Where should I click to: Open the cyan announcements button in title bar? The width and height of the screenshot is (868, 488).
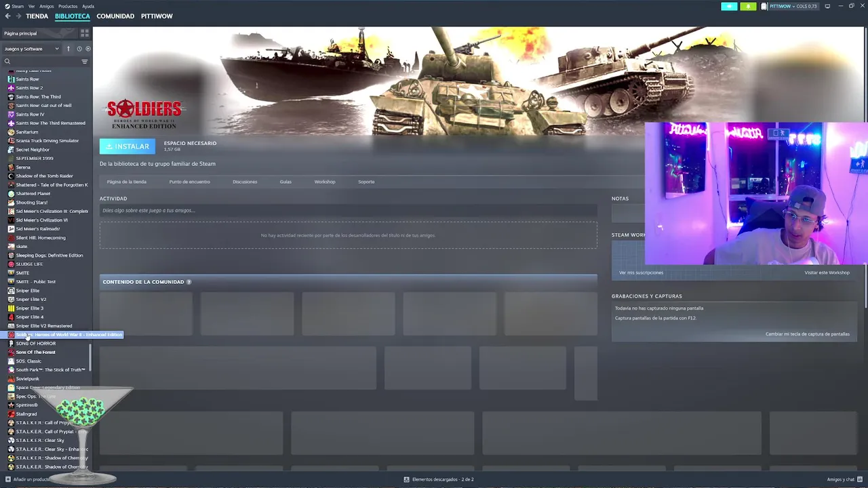click(x=729, y=6)
